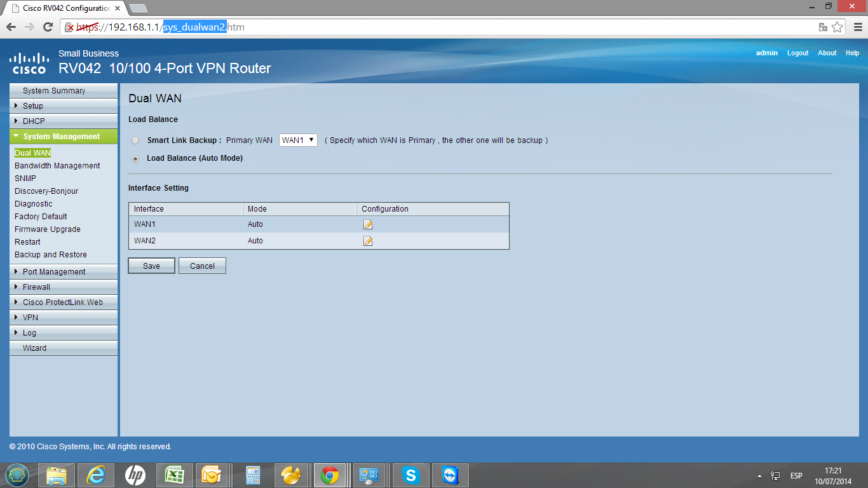The width and height of the screenshot is (868, 488).
Task: Open Discovery-Bonjour page
Action: click(46, 191)
